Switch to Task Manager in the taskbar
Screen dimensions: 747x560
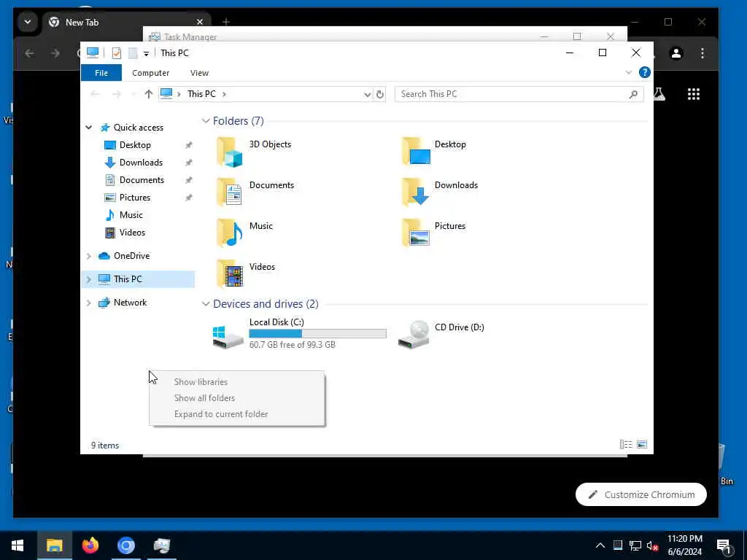[x=161, y=545]
